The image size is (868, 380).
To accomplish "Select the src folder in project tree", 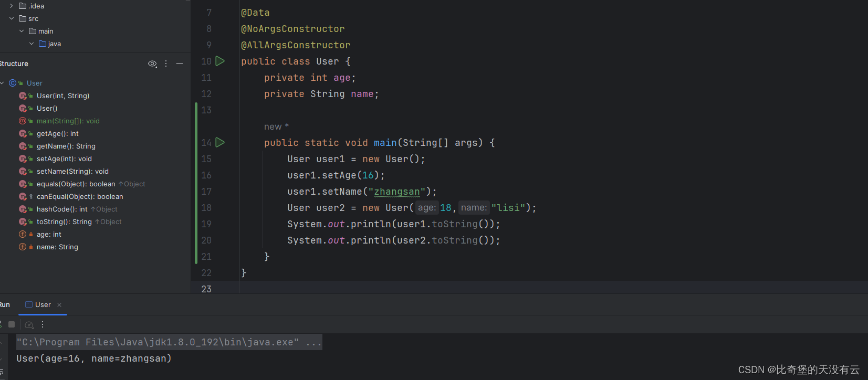I will pyautogui.click(x=29, y=18).
